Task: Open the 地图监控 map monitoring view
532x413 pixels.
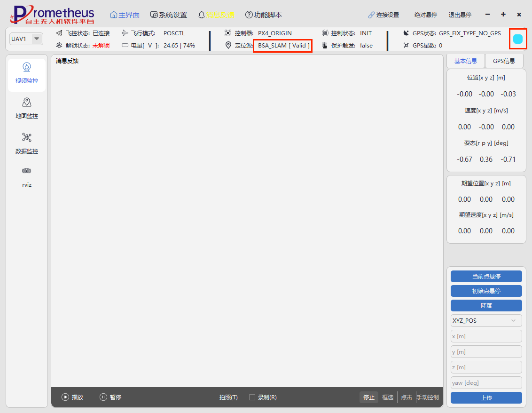Action: (x=27, y=109)
